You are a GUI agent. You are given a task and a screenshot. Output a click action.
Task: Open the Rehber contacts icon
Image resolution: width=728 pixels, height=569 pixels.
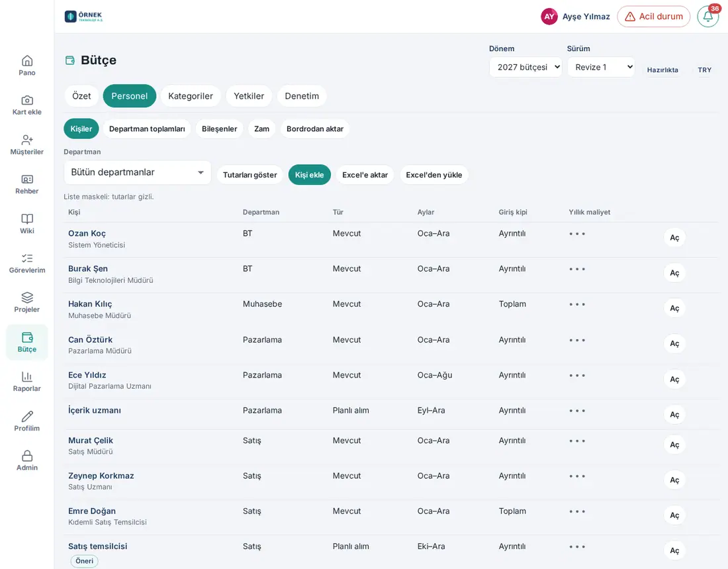[27, 180]
